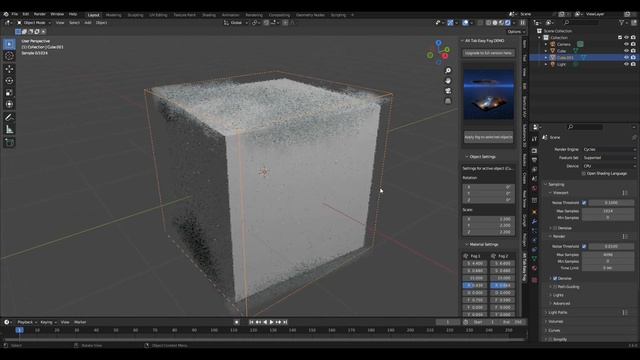
Task: Switch to the Shading workspace tab
Action: click(209, 15)
